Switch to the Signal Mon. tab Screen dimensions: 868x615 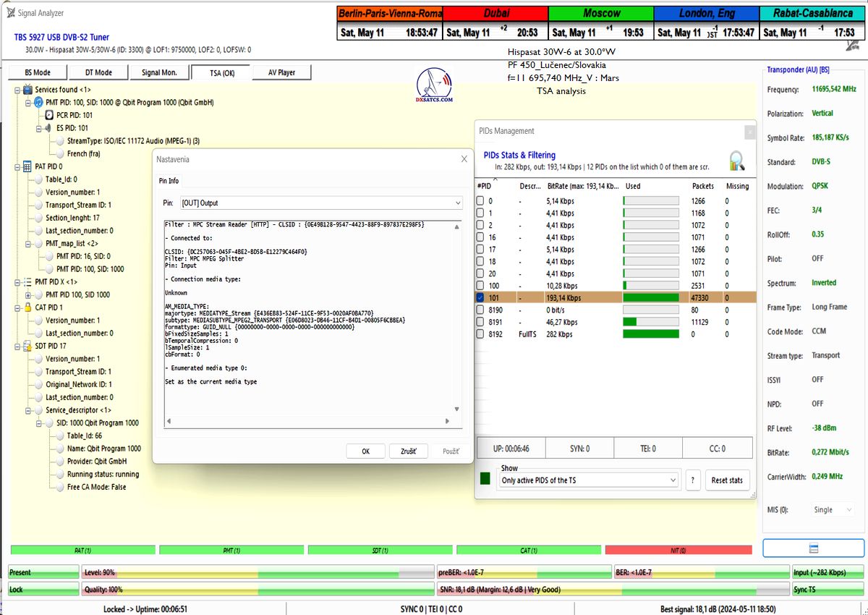click(x=160, y=72)
